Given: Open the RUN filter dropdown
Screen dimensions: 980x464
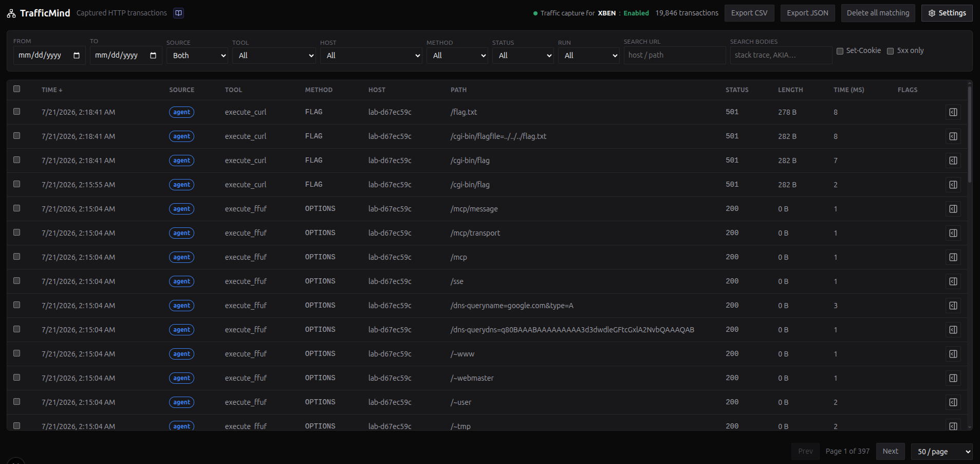Looking at the screenshot, I should tap(589, 56).
